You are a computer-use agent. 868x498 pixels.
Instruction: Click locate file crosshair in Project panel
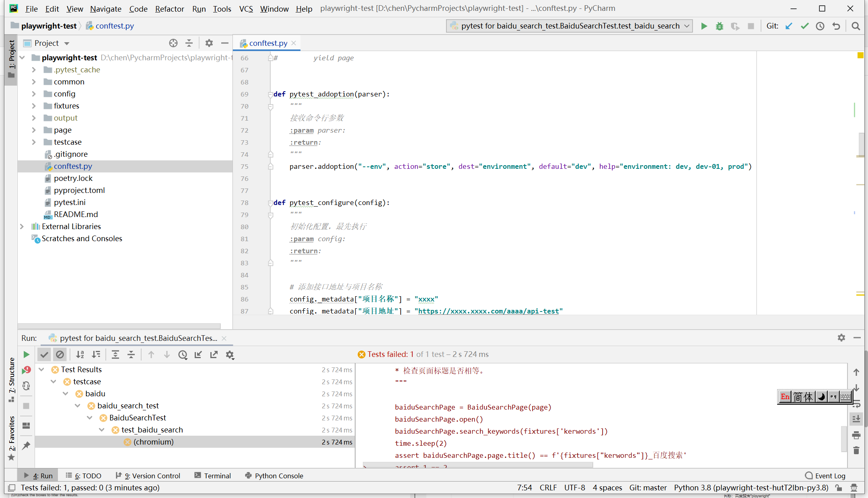[x=173, y=43]
